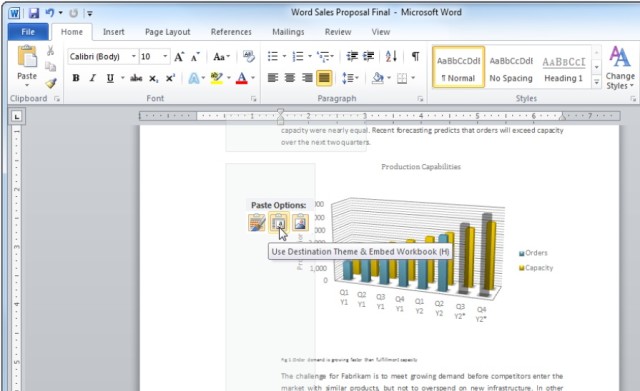Image resolution: width=640 pixels, height=391 pixels.
Task: Click the tab selector at ruler corner
Action: 17,117
